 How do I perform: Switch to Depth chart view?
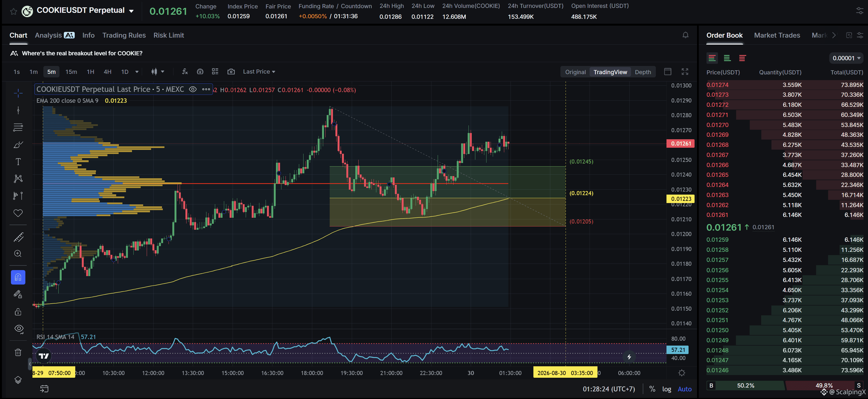(x=642, y=72)
